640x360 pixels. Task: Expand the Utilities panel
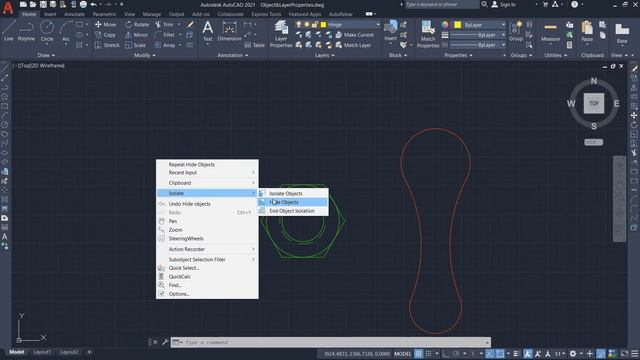pyautogui.click(x=556, y=56)
